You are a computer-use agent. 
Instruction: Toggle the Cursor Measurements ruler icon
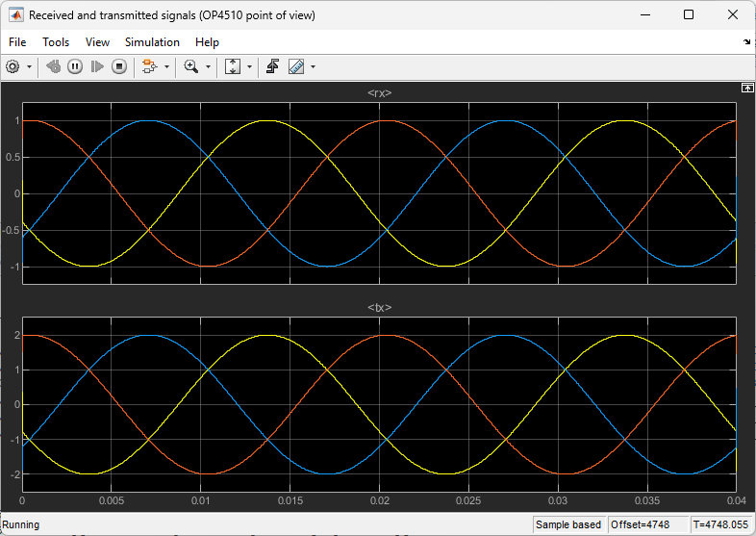296,66
